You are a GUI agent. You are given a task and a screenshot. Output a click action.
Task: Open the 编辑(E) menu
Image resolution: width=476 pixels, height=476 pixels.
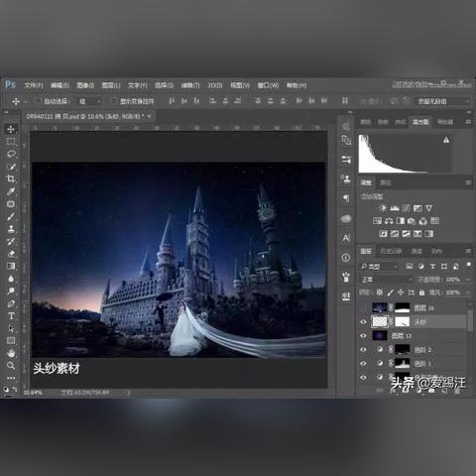(59, 85)
